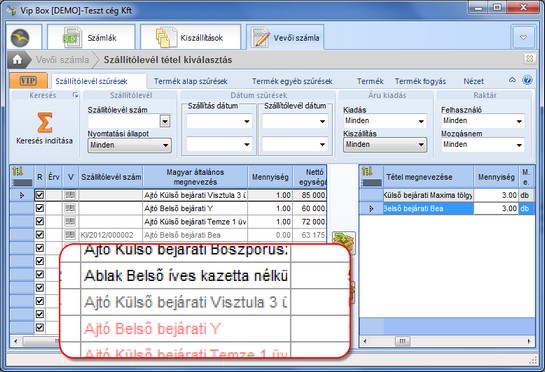
Task: Open the Szállítólevél szám dropdown button
Action: (x=165, y=121)
